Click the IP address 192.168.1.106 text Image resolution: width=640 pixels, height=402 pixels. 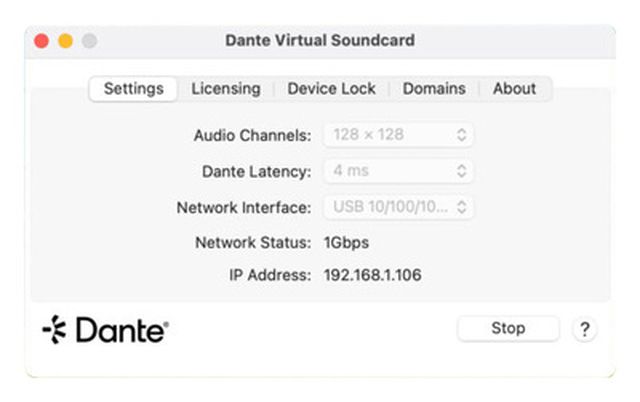(372, 275)
